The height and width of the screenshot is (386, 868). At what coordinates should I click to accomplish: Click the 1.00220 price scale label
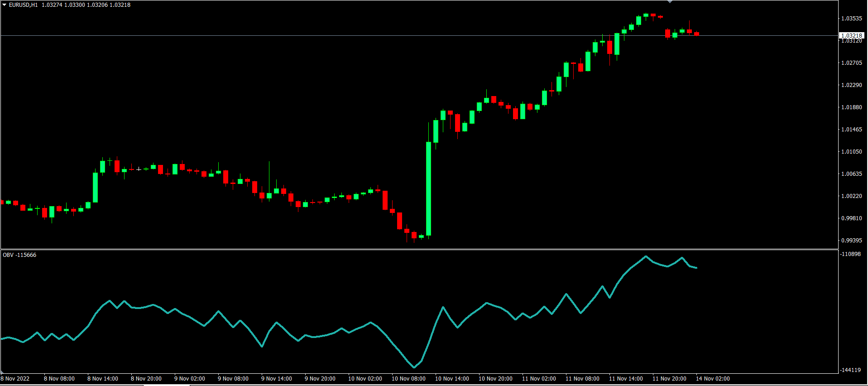(852, 196)
